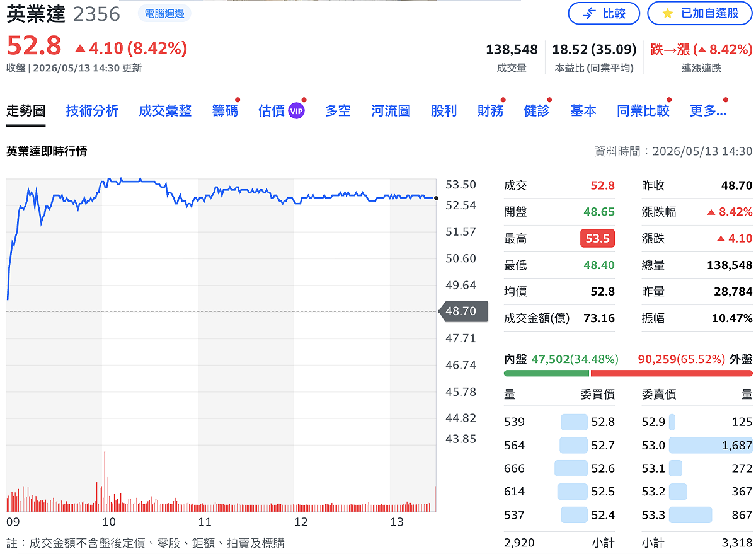The height and width of the screenshot is (554, 756).
Task: Click the 資料時間 timestamp
Action: [x=673, y=151]
